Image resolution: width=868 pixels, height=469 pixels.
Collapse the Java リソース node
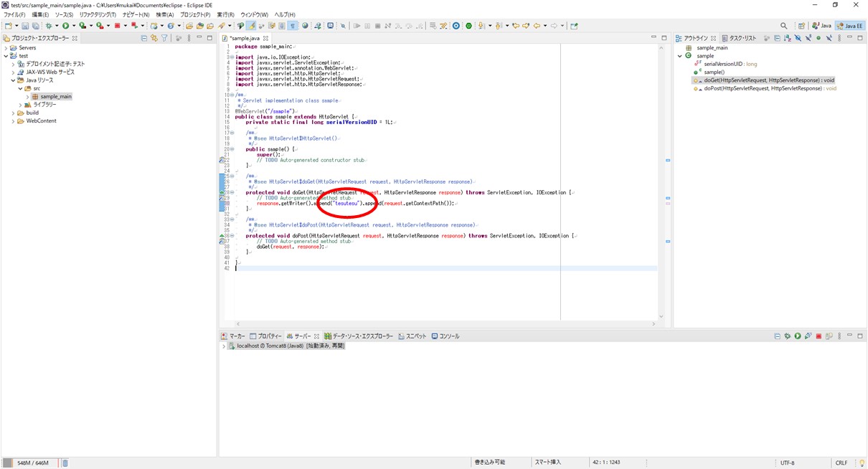13,80
